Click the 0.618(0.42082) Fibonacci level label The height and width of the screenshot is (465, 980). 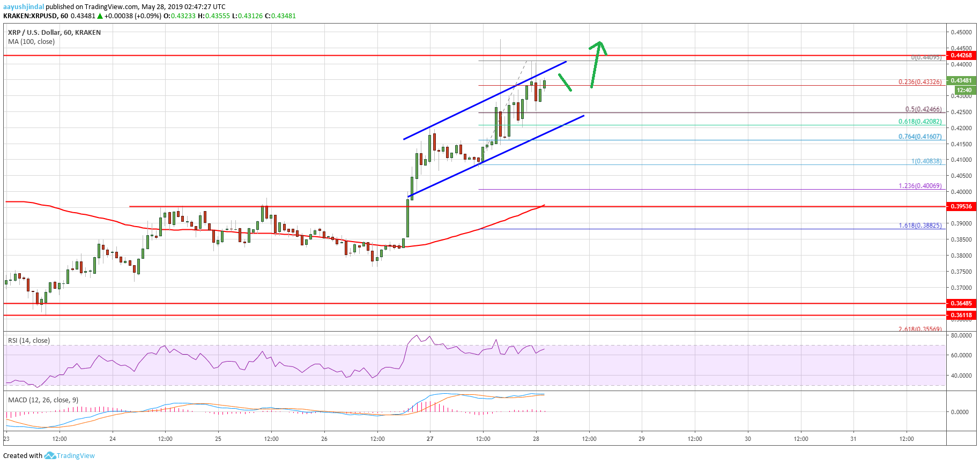click(919, 122)
